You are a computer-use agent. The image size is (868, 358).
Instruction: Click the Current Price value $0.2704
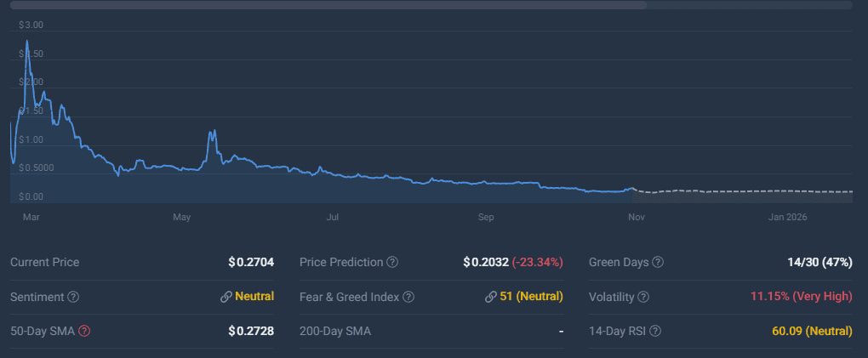pyautogui.click(x=251, y=263)
